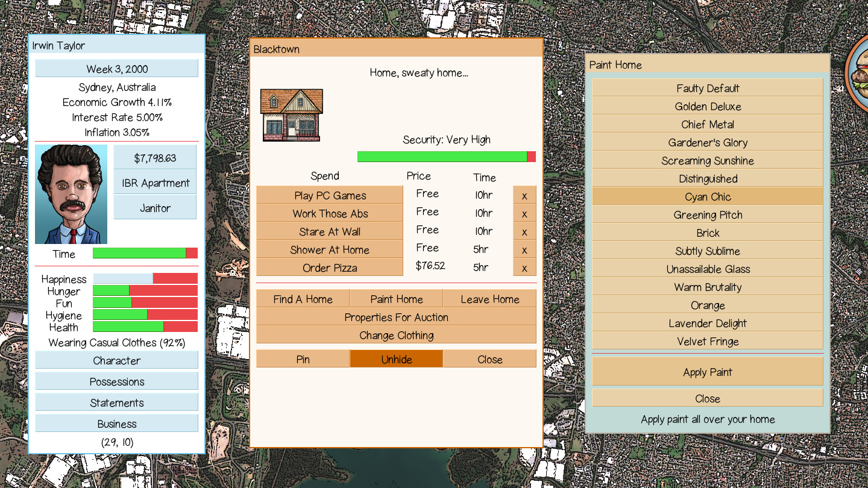
Task: Click the Week 3, 2000 date display
Action: point(116,68)
